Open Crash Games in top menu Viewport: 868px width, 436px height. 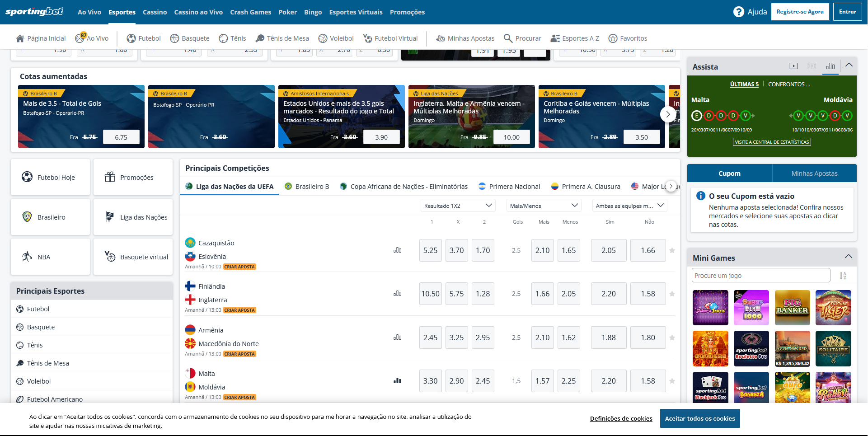[x=250, y=12]
